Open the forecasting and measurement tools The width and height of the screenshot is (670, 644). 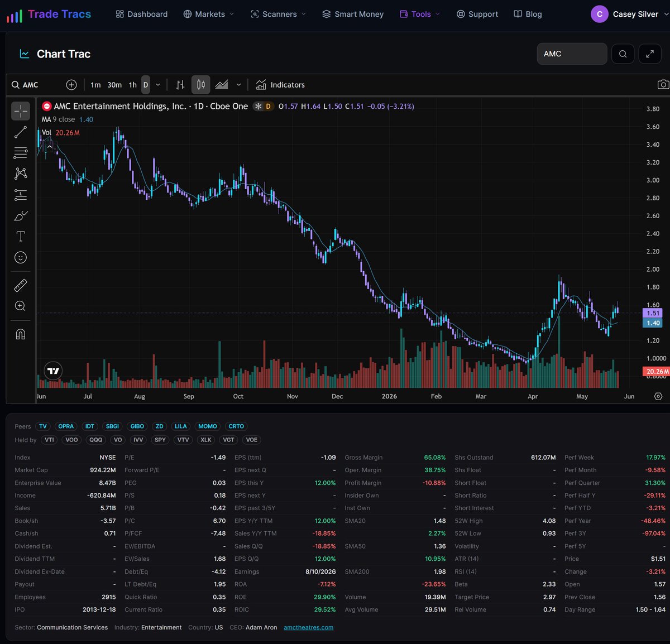pos(21,195)
